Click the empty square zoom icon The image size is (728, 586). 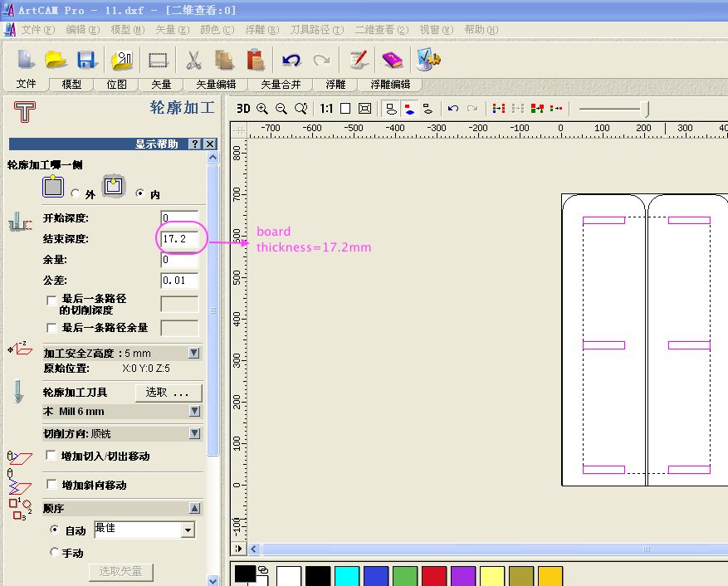[345, 109]
